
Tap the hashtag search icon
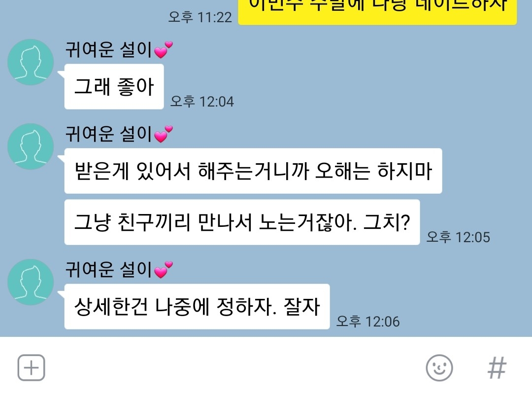(x=497, y=368)
